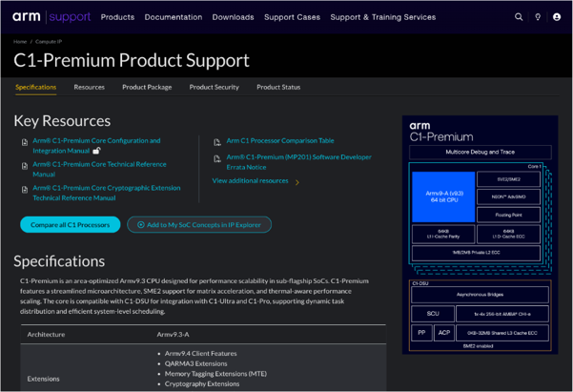Open the user account profile icon
Image resolution: width=573 pixels, height=392 pixels.
pyautogui.click(x=557, y=17)
